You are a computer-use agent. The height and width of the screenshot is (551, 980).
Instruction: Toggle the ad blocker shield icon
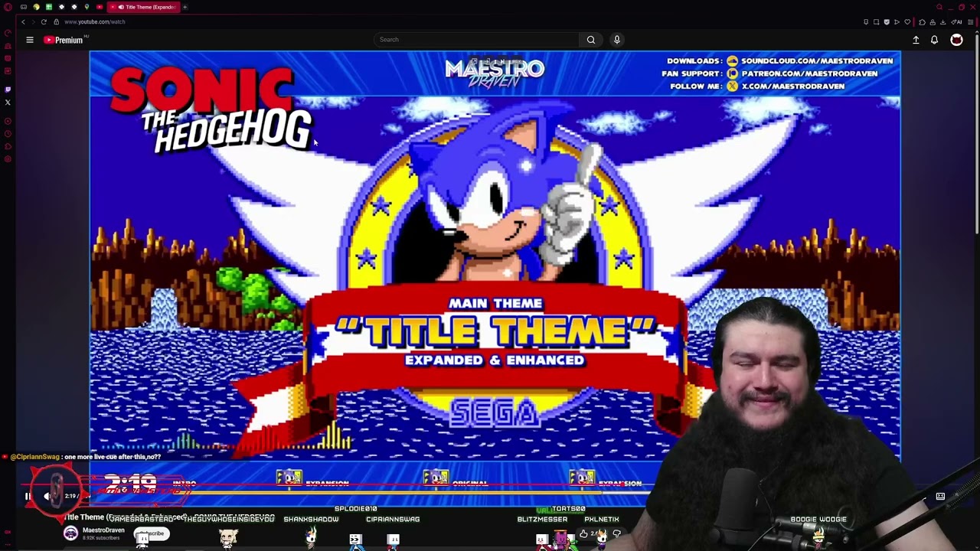coord(887,21)
